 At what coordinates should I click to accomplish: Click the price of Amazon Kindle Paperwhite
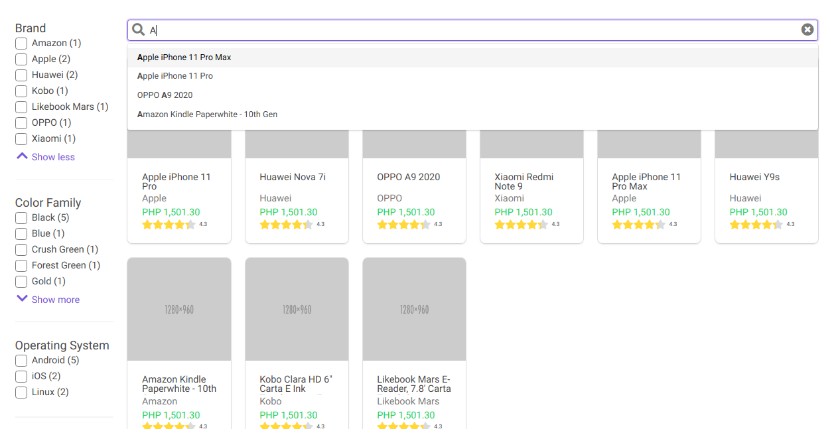171,415
